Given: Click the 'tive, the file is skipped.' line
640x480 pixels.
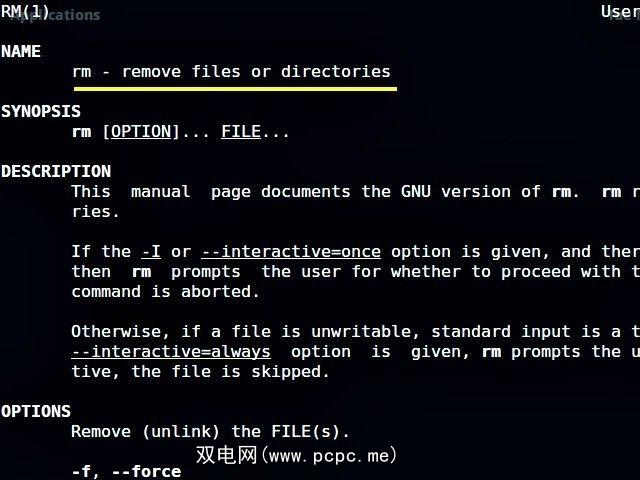Looking at the screenshot, I should point(201,371).
